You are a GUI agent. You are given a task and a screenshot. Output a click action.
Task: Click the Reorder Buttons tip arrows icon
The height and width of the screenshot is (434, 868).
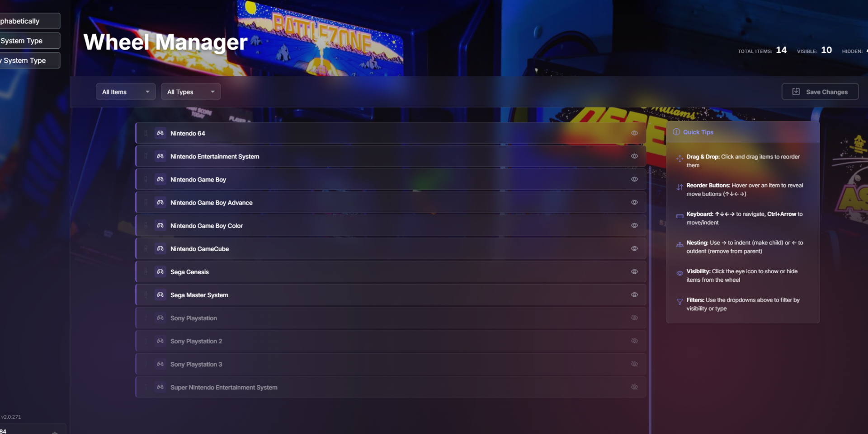pos(679,187)
